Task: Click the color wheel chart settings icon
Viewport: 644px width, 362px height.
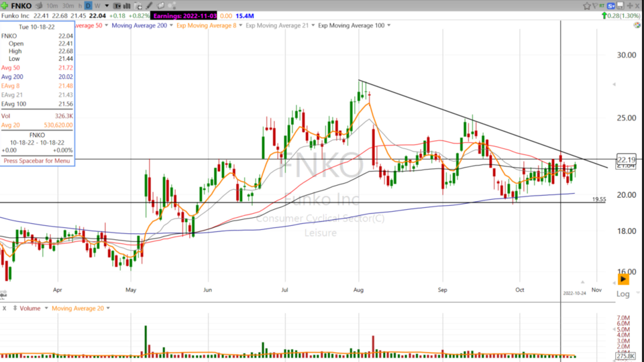Action: click(637, 25)
